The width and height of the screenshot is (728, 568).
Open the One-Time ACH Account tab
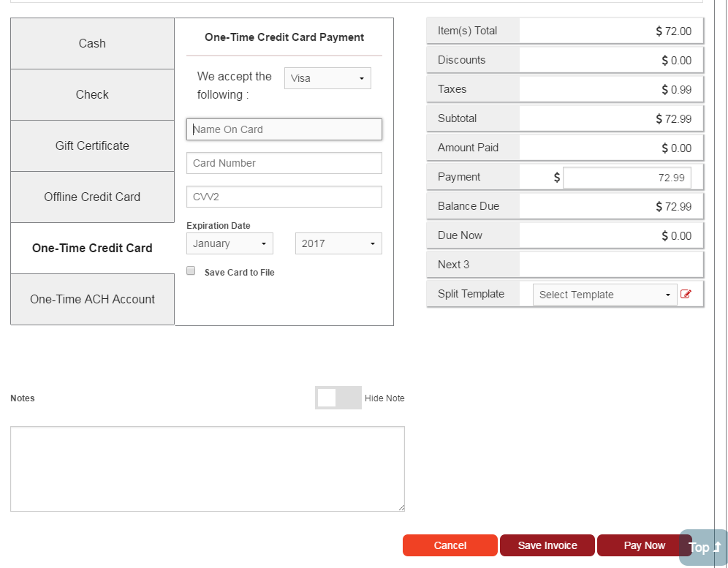[x=92, y=300]
